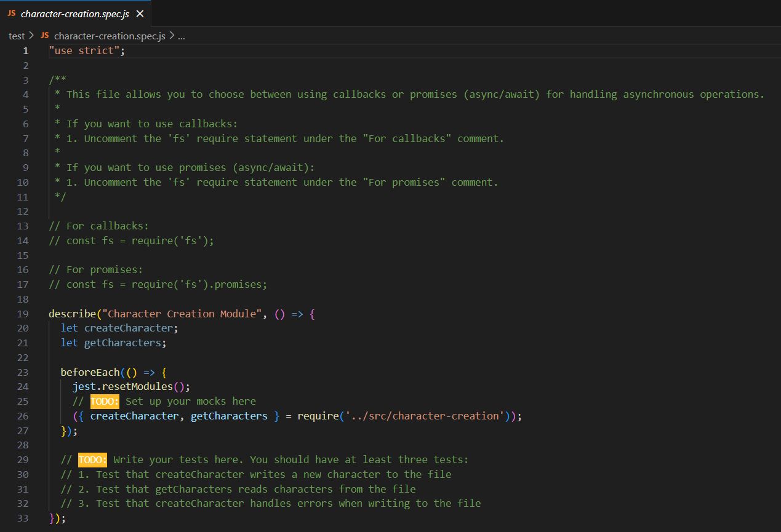This screenshot has width=781, height=532.
Task: Click the '../src/character-creation' require path string
Action: click(424, 416)
